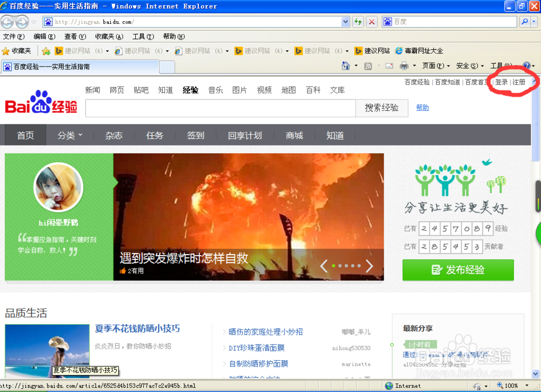
Task: Click the protected mode icon in status bar
Action: 477,386
